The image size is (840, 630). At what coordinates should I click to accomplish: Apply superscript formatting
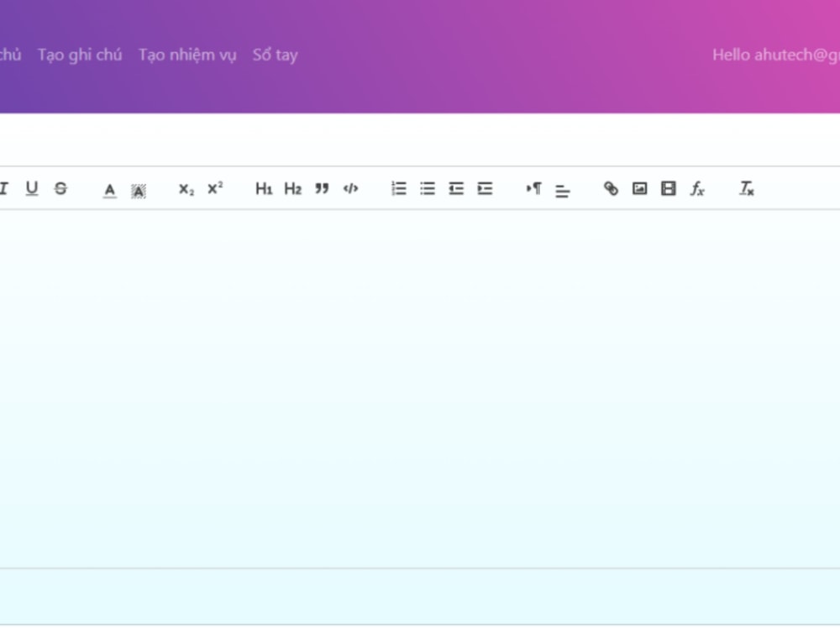215,188
